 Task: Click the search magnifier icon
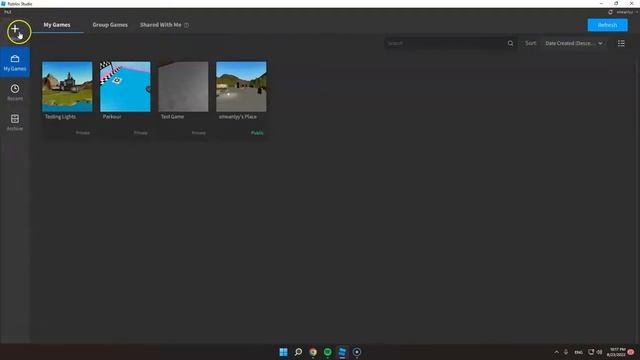click(x=510, y=43)
